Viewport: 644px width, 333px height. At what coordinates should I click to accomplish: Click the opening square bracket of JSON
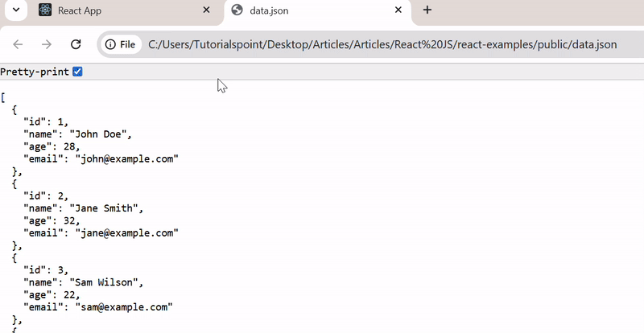[3, 97]
